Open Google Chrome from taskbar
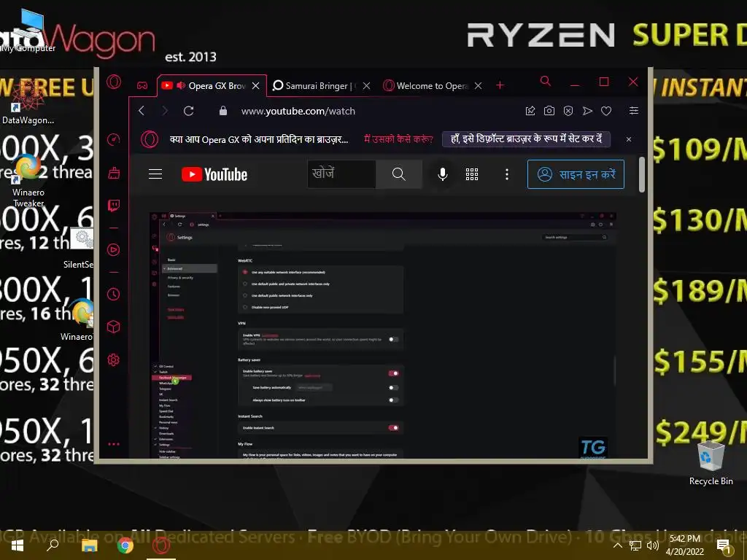The image size is (747, 560). (x=125, y=545)
